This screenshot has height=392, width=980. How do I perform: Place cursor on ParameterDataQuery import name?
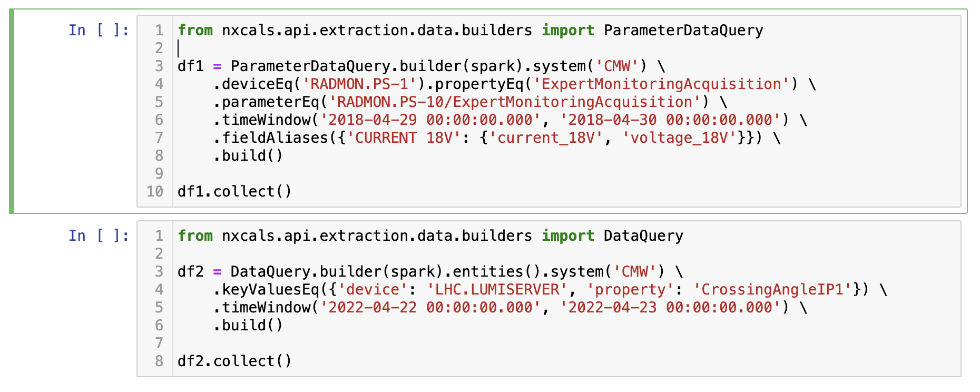683,30
